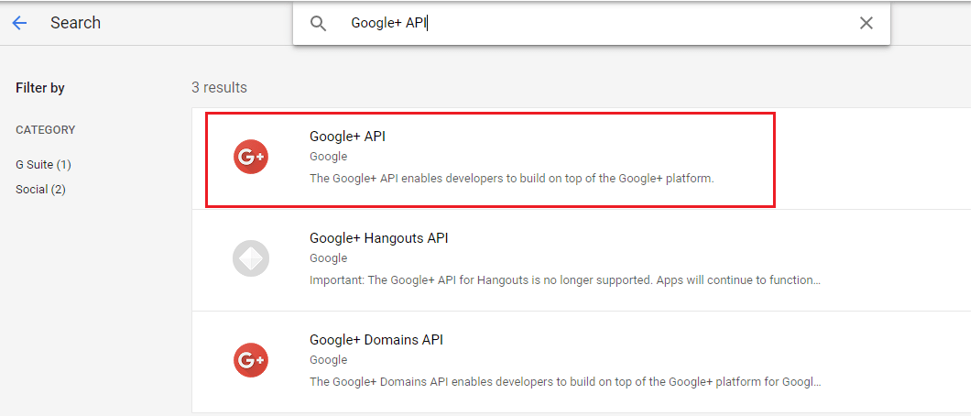Filter results by Social category
Screen dimensions: 980x416
[x=40, y=190]
